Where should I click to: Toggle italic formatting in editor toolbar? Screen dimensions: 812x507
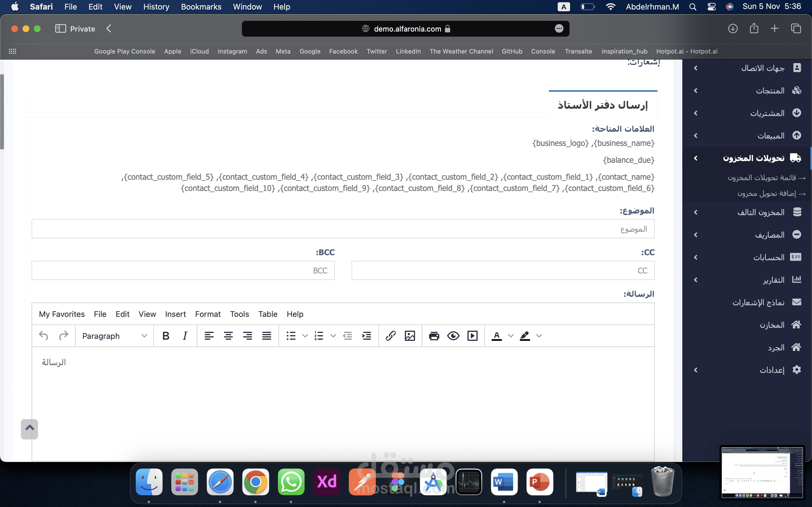185,336
